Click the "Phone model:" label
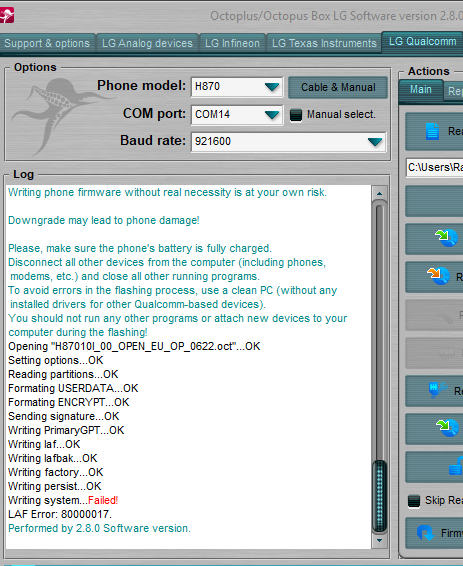 tap(141, 86)
